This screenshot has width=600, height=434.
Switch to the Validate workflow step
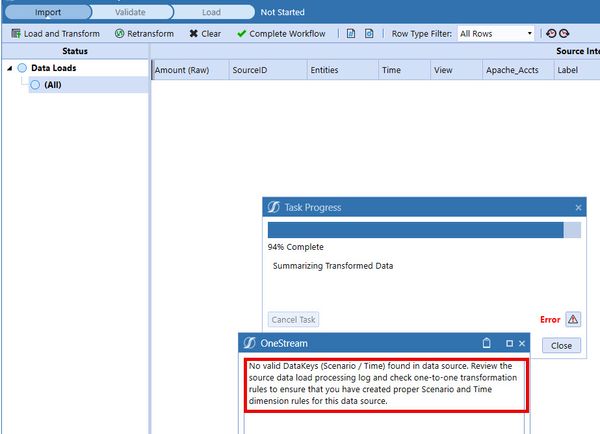(130, 12)
